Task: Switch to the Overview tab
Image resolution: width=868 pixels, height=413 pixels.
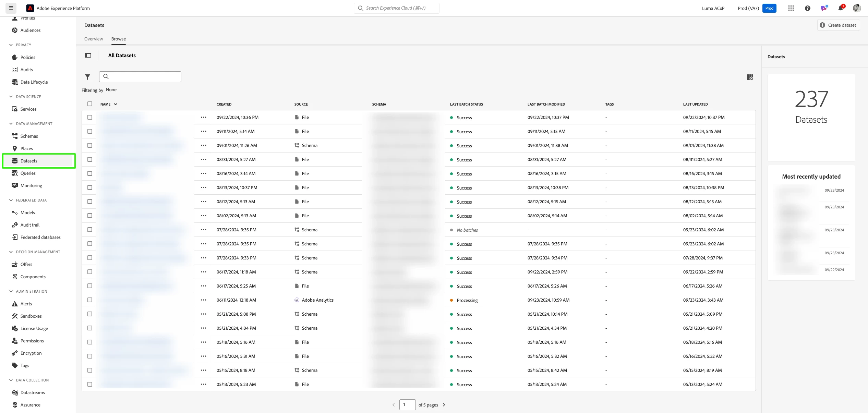Action: click(94, 39)
